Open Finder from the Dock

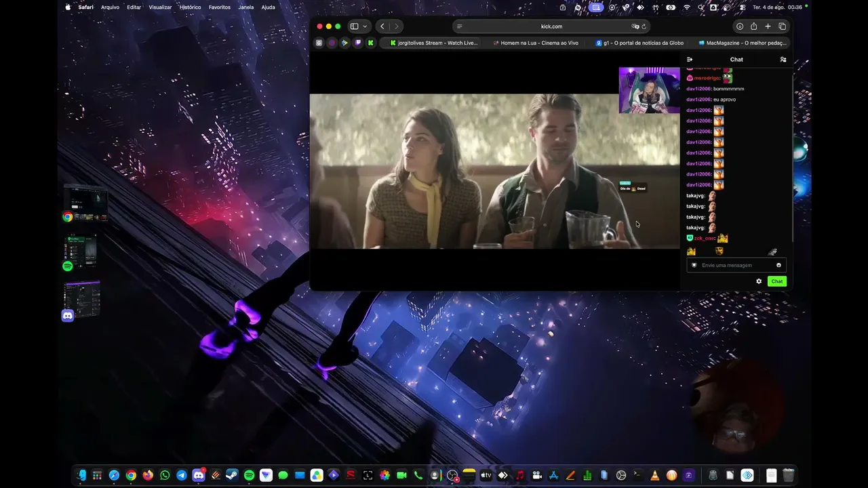81,476
